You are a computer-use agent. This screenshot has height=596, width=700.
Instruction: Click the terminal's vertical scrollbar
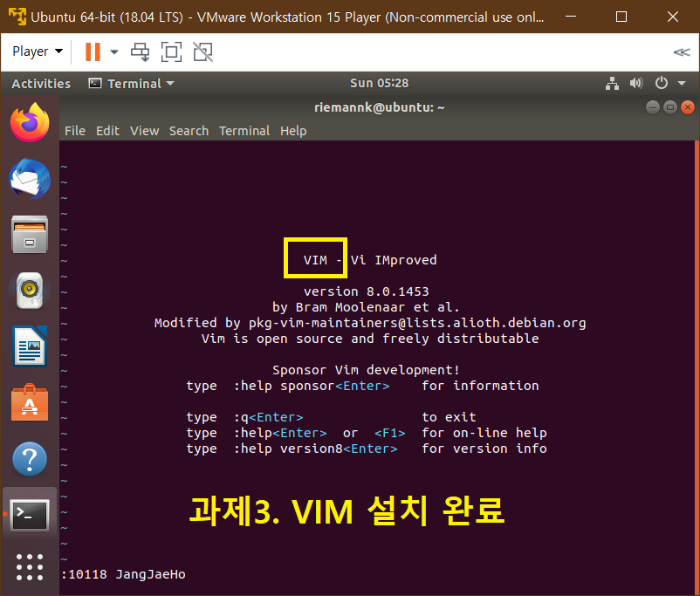tap(697, 367)
